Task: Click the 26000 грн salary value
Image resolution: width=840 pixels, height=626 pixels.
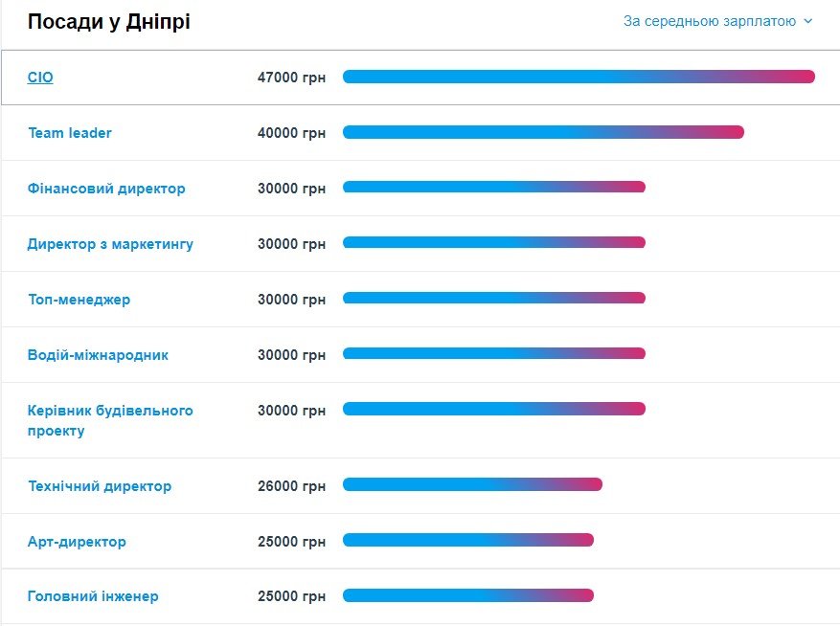Action: click(x=291, y=486)
